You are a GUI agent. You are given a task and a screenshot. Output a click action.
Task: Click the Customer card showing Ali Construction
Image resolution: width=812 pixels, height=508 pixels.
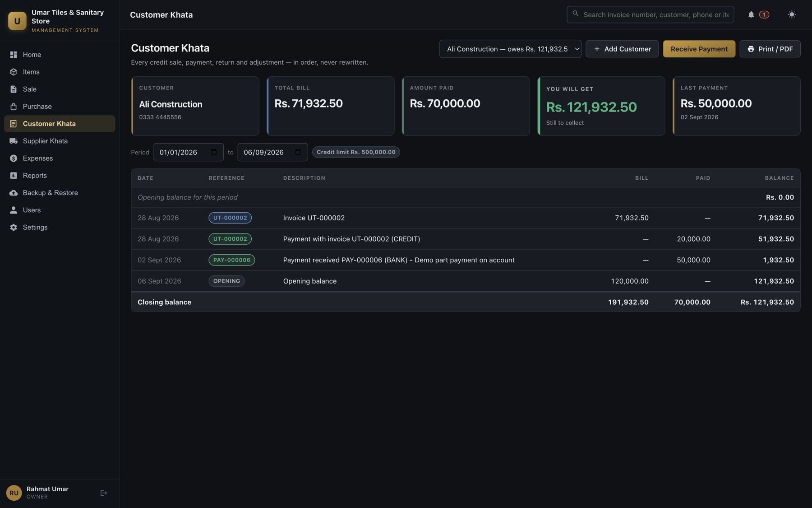195,106
